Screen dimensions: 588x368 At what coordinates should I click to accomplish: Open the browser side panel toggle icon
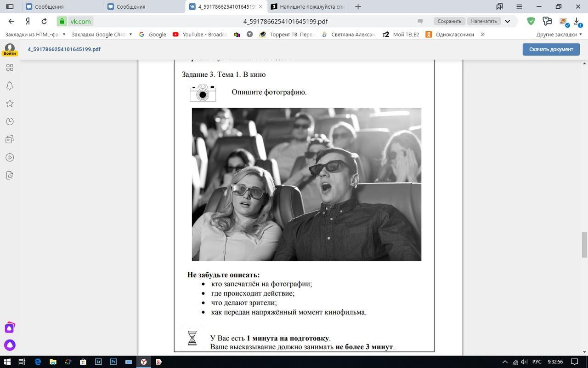(10, 6)
